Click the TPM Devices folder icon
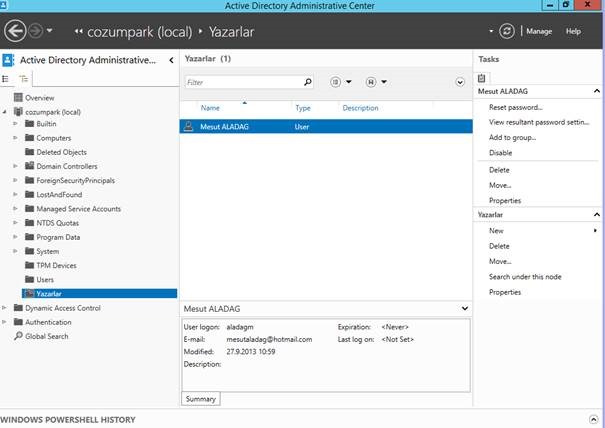 tap(30, 265)
